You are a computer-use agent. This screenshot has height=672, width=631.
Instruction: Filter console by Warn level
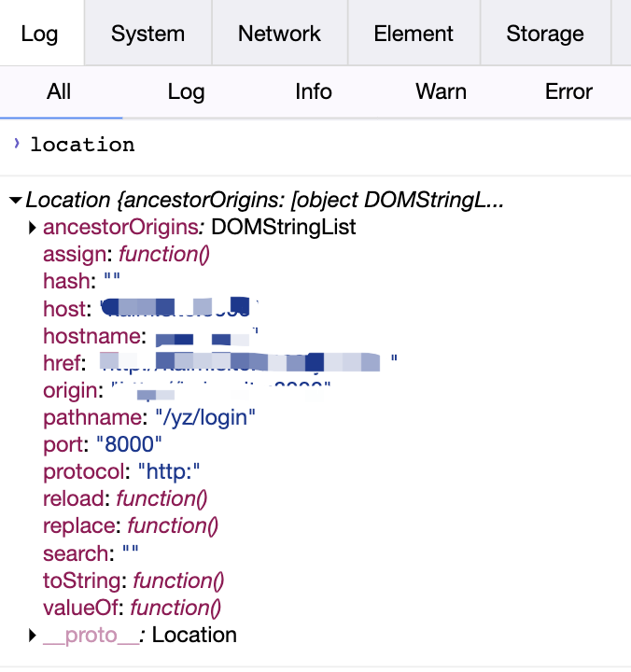coord(441,91)
